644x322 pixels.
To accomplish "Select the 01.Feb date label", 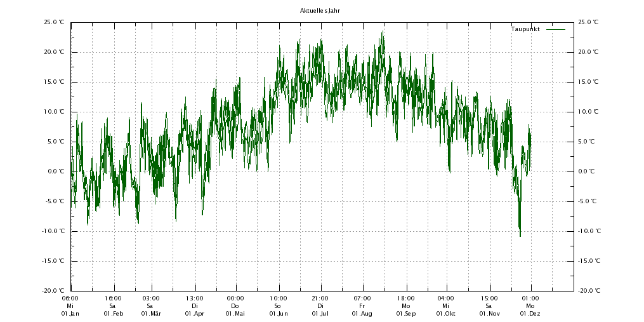I will click(x=113, y=314).
